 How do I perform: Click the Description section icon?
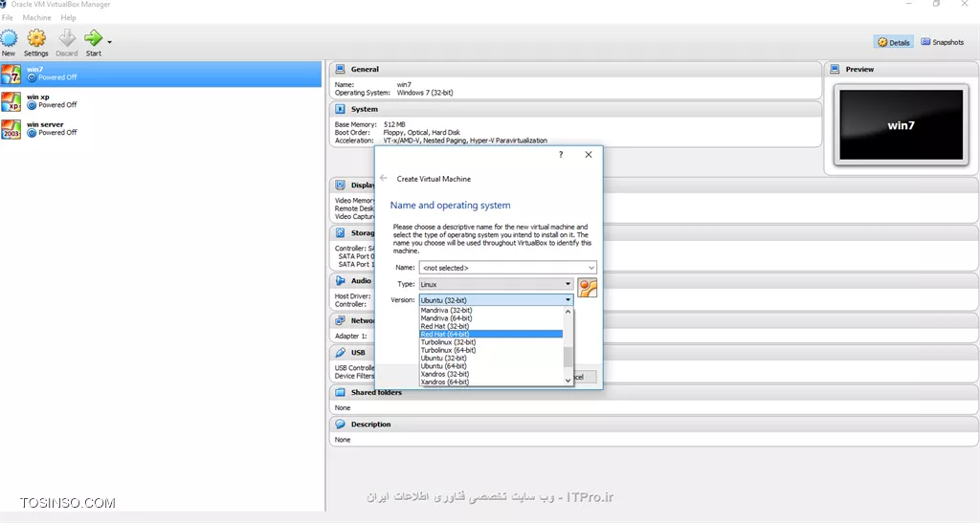click(340, 425)
